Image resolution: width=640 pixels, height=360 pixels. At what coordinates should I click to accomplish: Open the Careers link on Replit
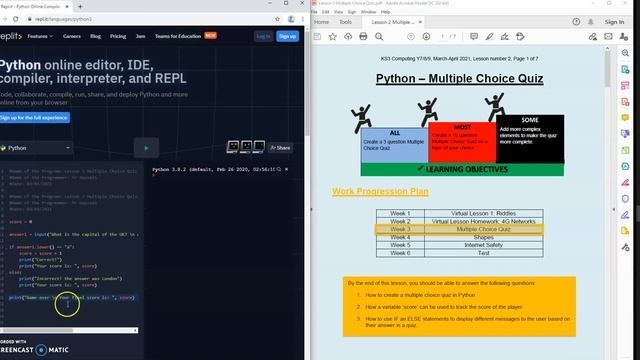[x=72, y=36]
